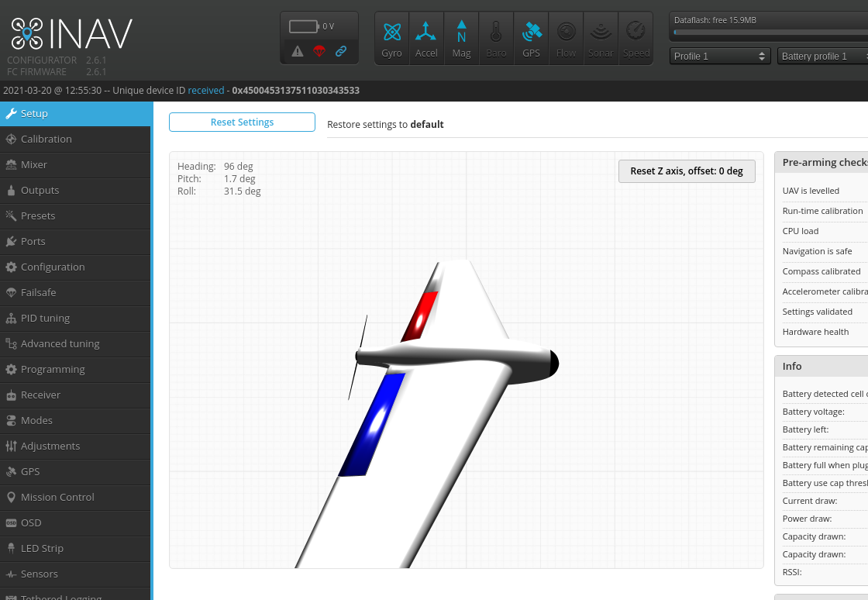868x600 pixels.
Task: Click the Pitch 1.7 deg value
Action: click(x=239, y=179)
